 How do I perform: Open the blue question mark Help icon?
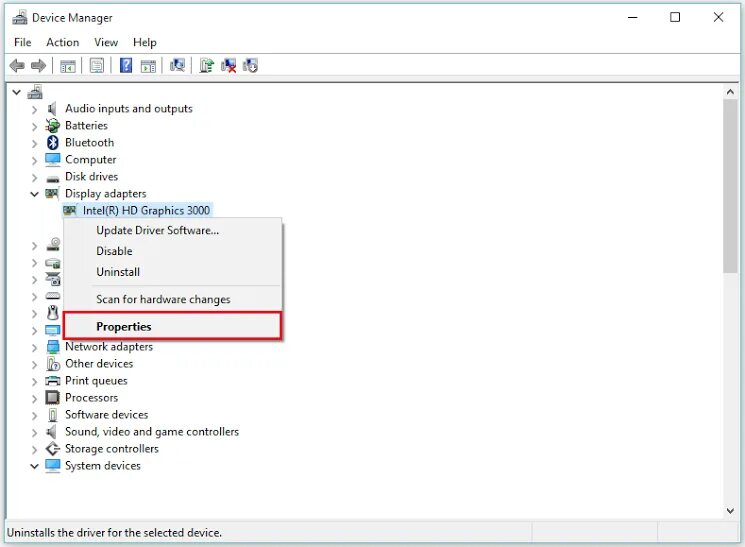[126, 65]
